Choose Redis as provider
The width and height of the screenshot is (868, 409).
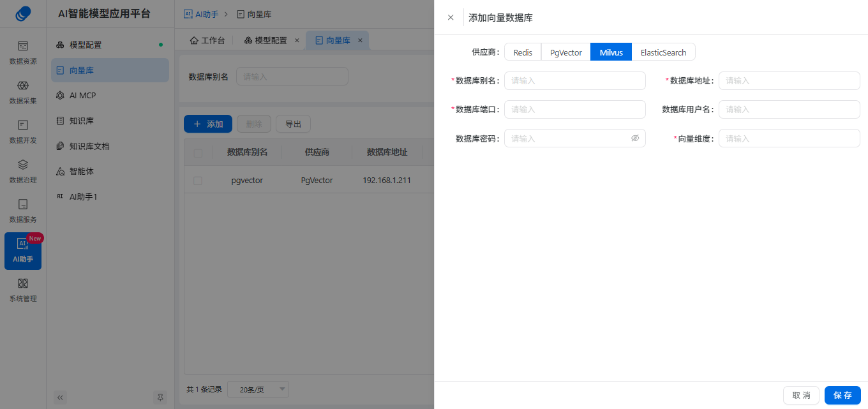(523, 52)
